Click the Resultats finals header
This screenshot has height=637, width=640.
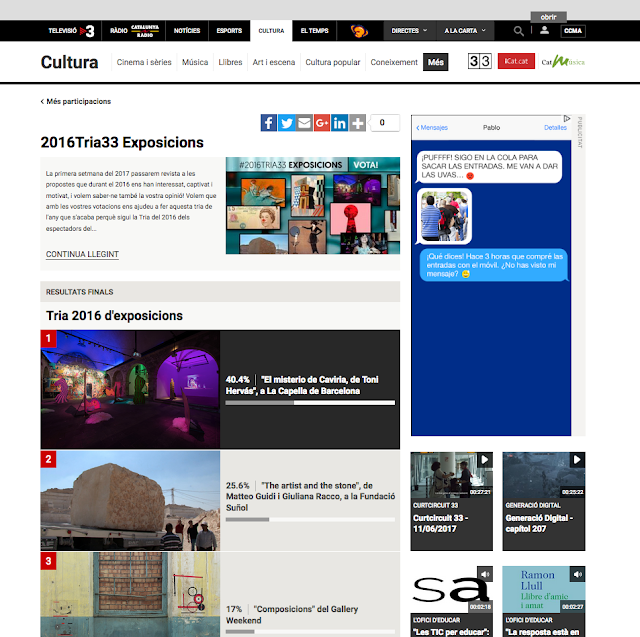(220, 292)
